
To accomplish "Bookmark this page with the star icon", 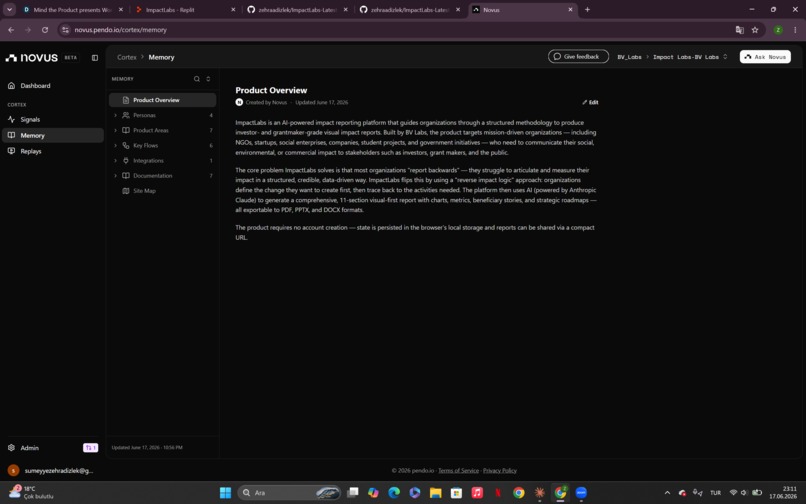I will [x=755, y=30].
